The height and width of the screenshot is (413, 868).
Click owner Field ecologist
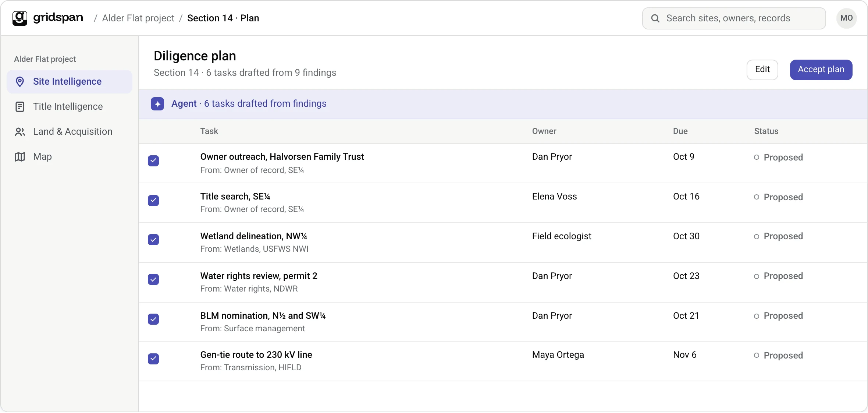point(562,236)
